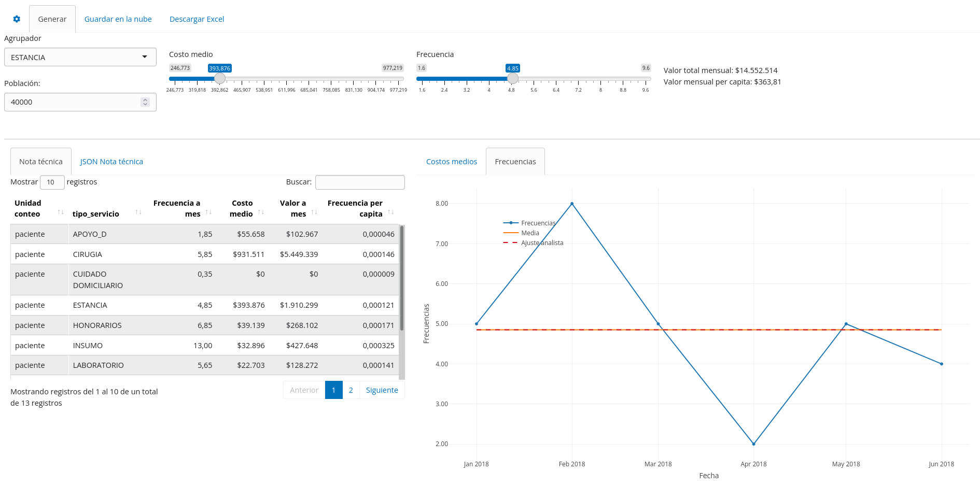Viewport: 980px width, 500px height.
Task: Click the Población number stepper arrows
Action: click(x=145, y=102)
